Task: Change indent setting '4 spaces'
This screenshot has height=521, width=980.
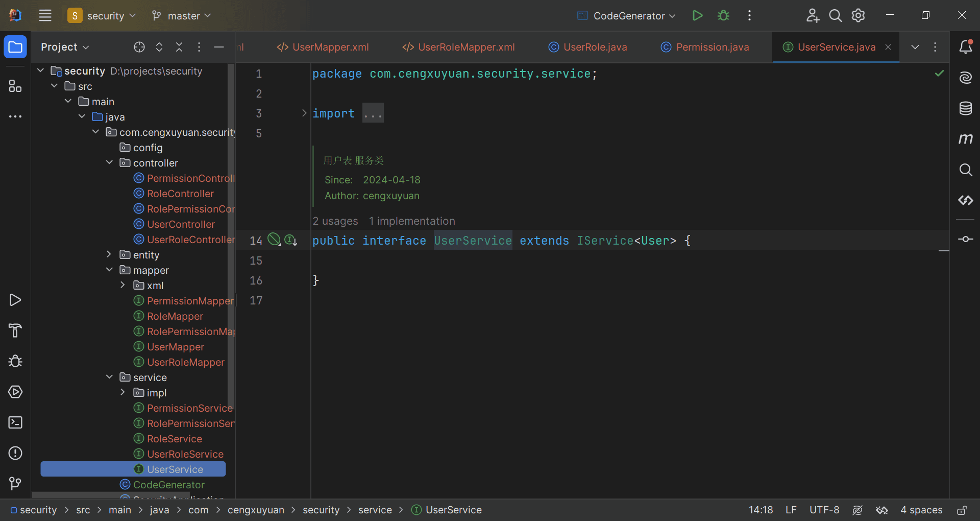Action: [x=921, y=510]
